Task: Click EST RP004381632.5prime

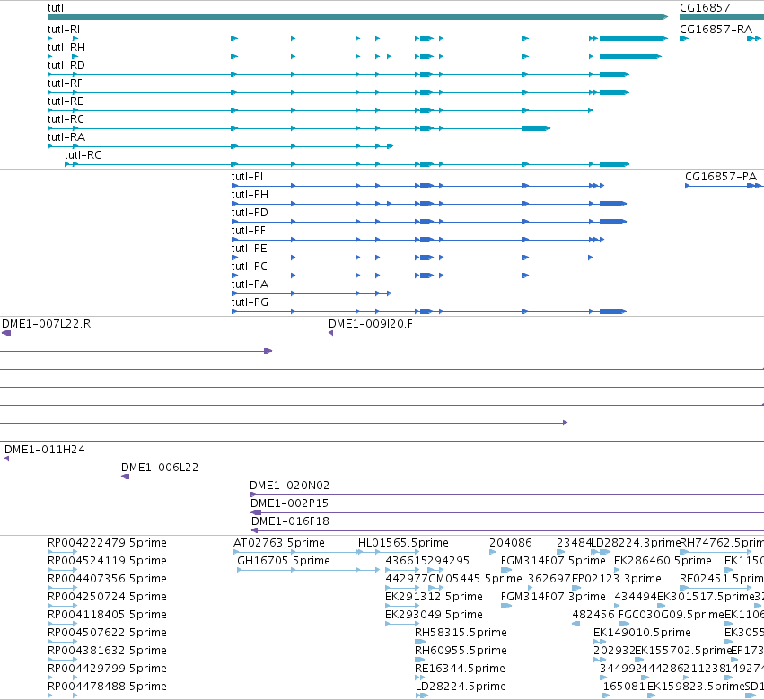Action: click(x=107, y=651)
